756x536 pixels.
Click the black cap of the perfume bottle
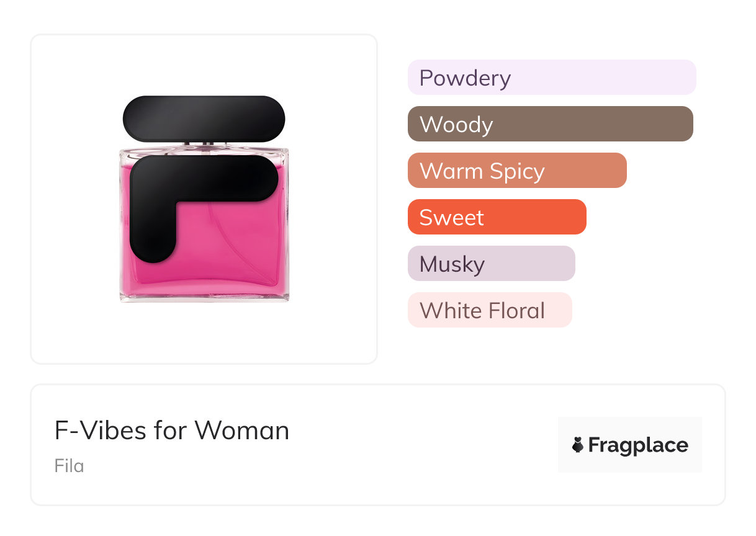pyautogui.click(x=204, y=118)
